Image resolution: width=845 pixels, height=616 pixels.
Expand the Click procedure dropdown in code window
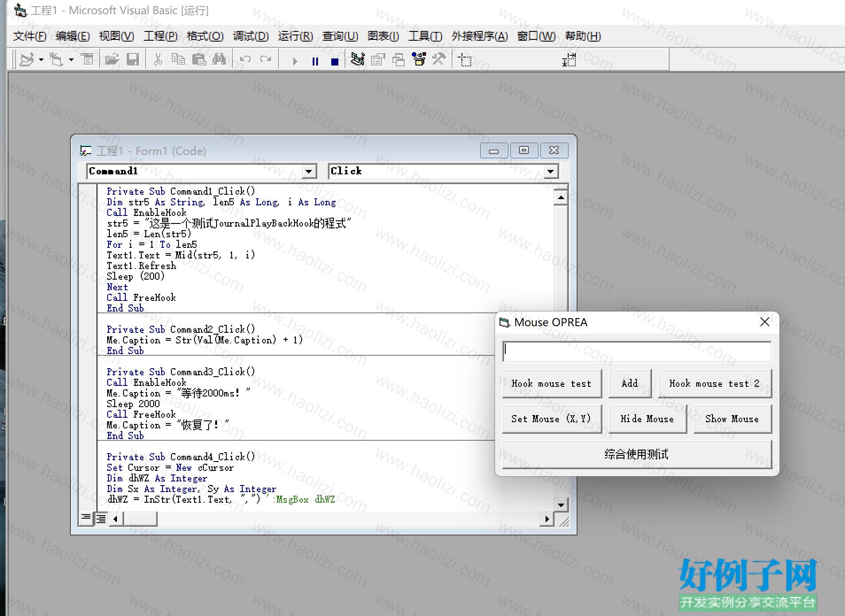(550, 171)
